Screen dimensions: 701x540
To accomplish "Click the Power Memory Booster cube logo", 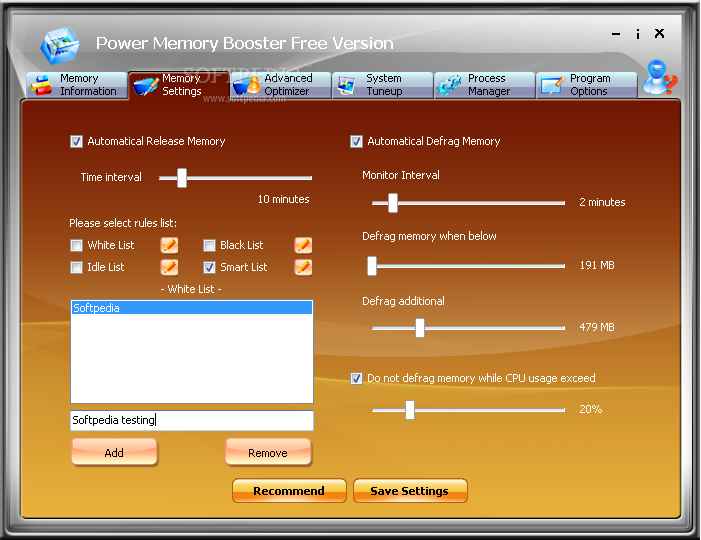I will coord(59,45).
